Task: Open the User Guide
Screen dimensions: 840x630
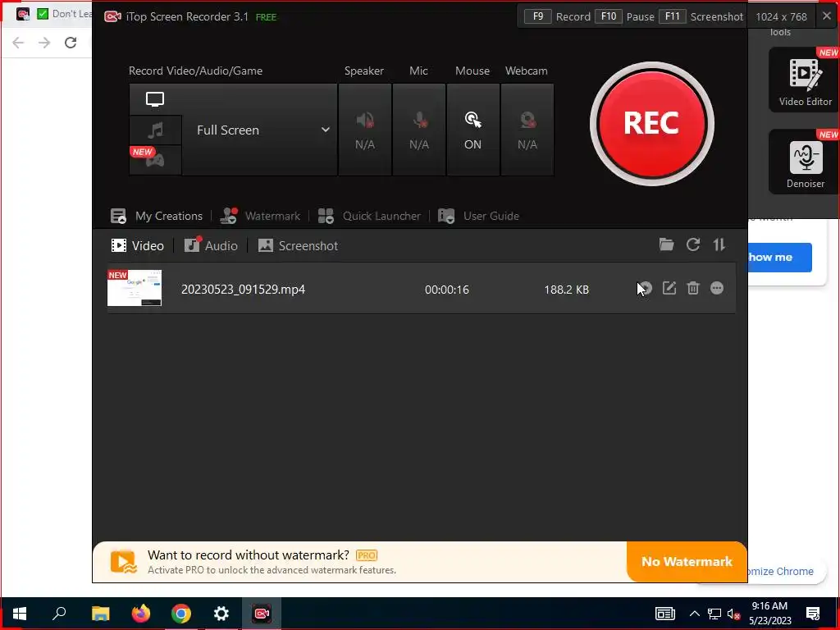Action: point(478,216)
